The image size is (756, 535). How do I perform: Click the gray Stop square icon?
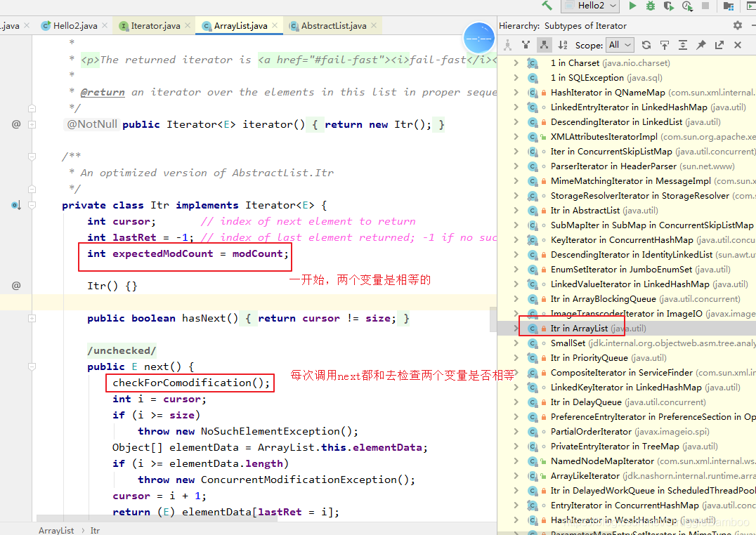pos(705,6)
